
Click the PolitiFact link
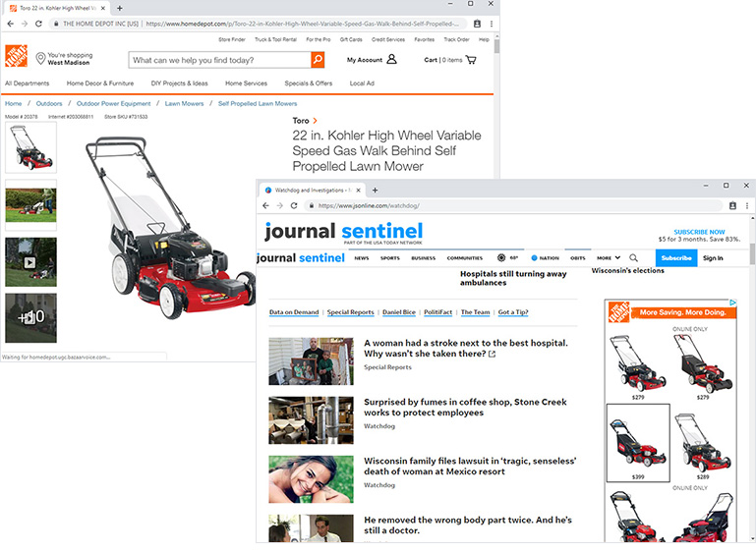pyautogui.click(x=437, y=312)
